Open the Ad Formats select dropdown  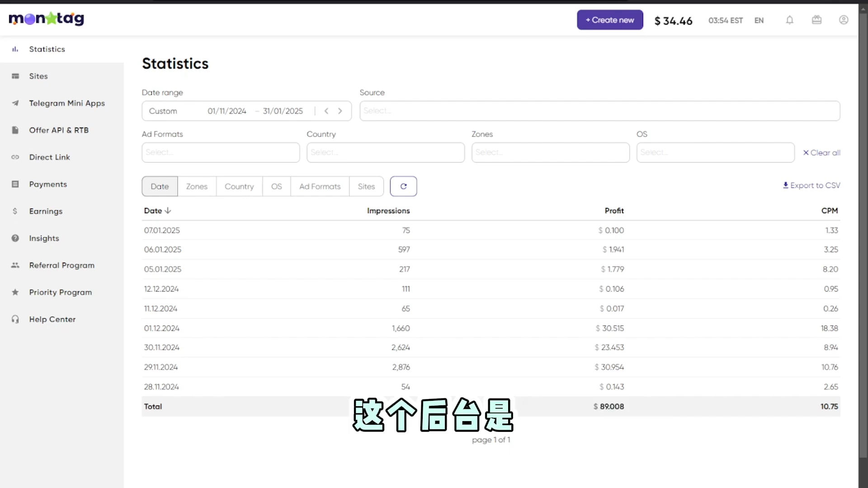click(x=221, y=152)
